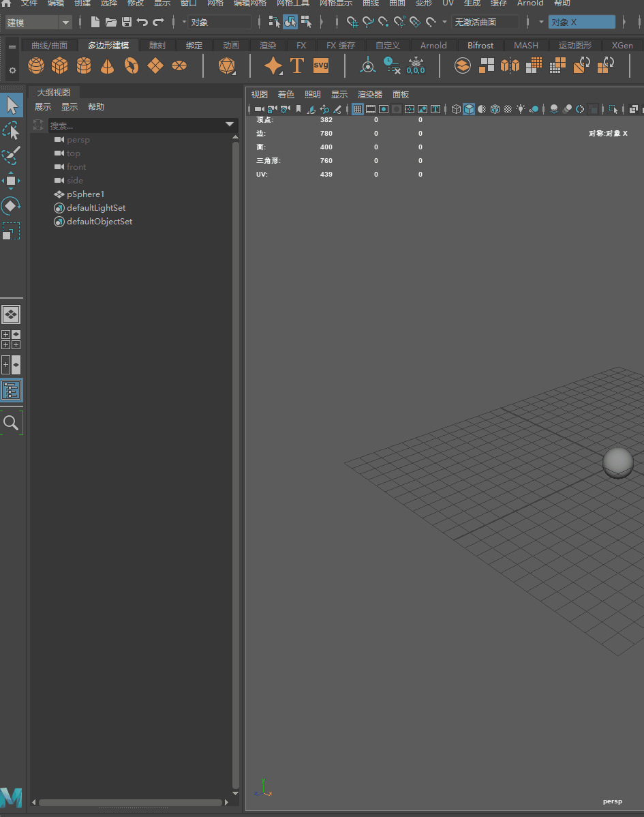Click defaultLightSet in the Outliner

point(95,208)
